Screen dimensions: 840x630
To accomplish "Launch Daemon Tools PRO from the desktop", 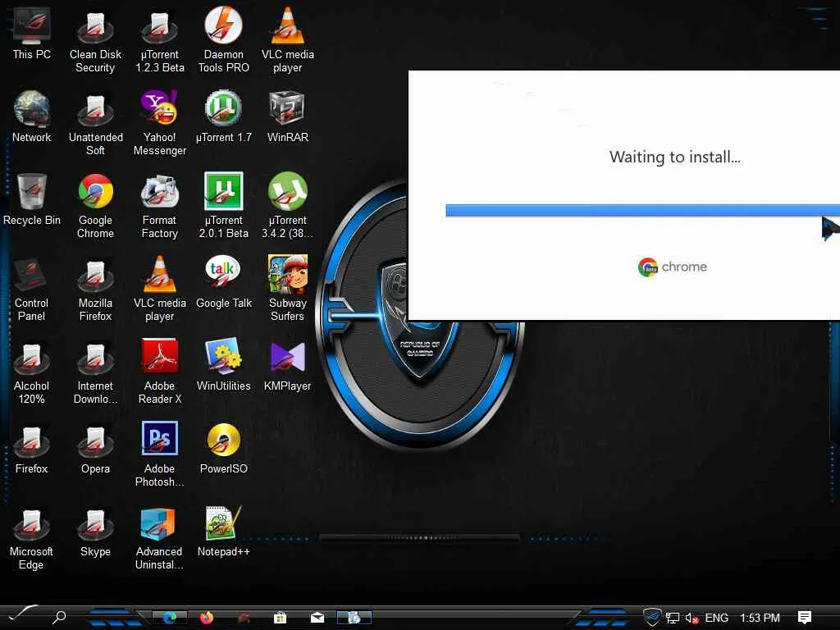I will 223,40.
